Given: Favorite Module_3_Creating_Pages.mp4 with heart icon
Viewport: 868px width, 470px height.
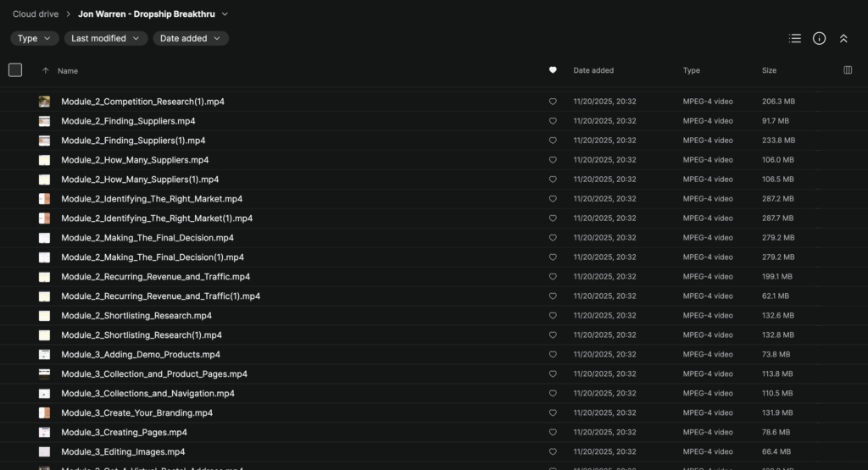Looking at the screenshot, I should coord(553,433).
